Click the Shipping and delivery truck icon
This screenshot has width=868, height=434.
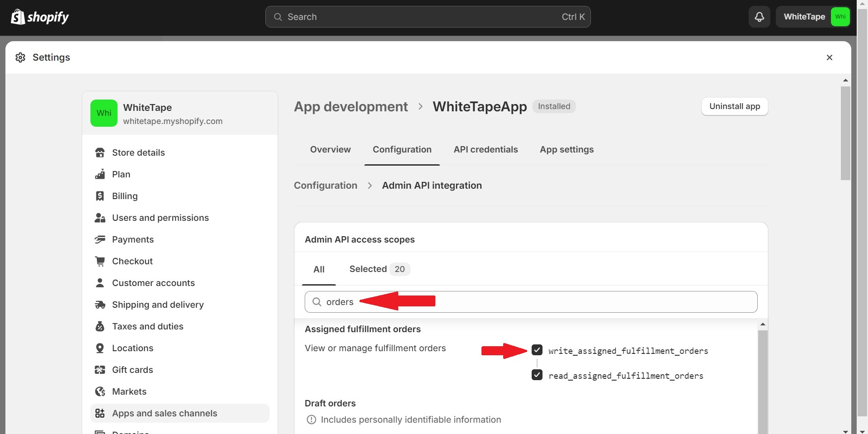tap(100, 305)
